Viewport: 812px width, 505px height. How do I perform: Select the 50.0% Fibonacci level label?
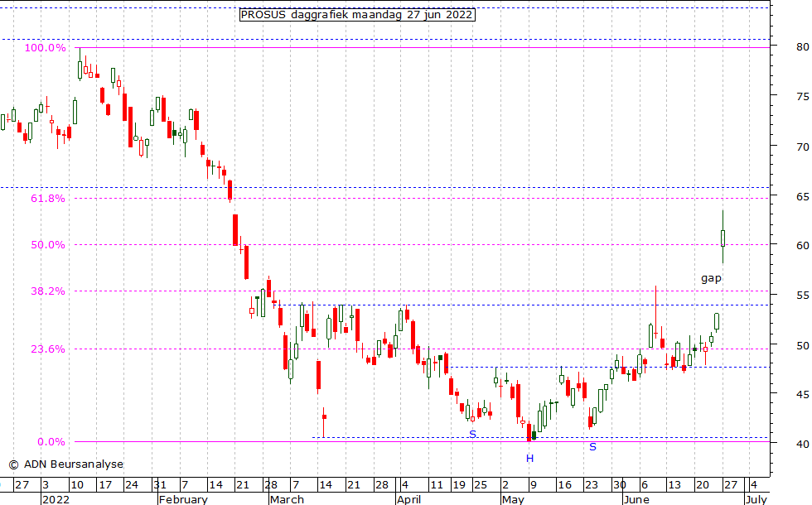click(48, 245)
